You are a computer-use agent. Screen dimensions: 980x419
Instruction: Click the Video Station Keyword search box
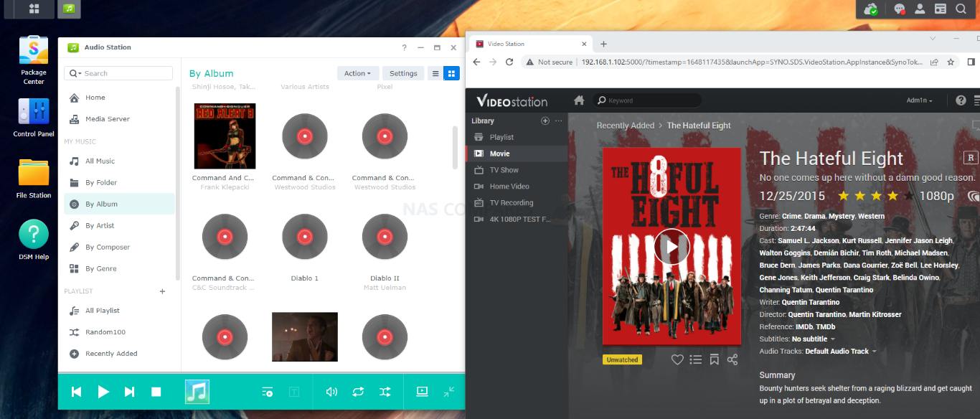(x=649, y=100)
